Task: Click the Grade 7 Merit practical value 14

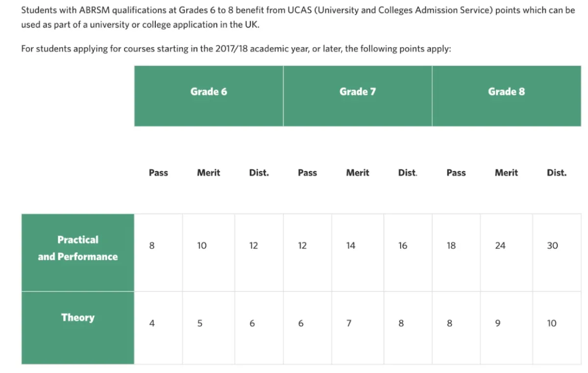Action: tap(350, 246)
